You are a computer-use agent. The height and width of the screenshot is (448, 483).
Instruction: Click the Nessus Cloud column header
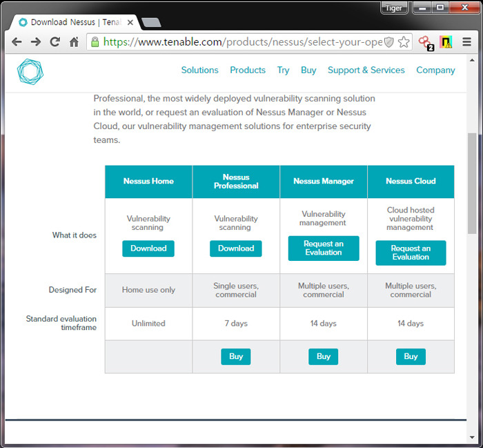pyautogui.click(x=411, y=181)
